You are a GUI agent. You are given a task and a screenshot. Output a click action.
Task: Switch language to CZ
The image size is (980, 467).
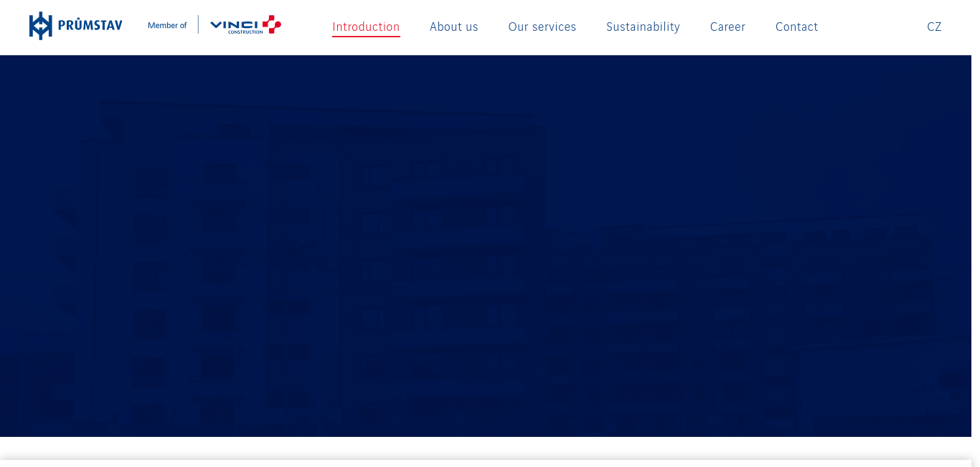(934, 27)
